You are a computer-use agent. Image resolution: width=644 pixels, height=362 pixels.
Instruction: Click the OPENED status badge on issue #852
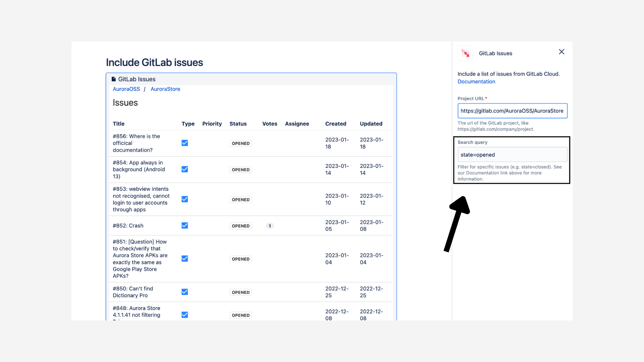[240, 226]
